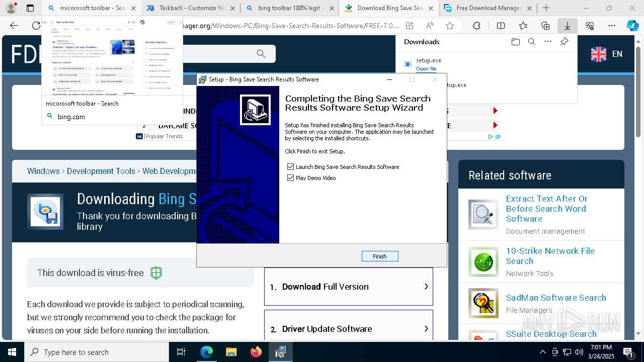Screen dimensions: 644x362
Task: Search downloads with the magnifier icon
Action: tap(532, 42)
